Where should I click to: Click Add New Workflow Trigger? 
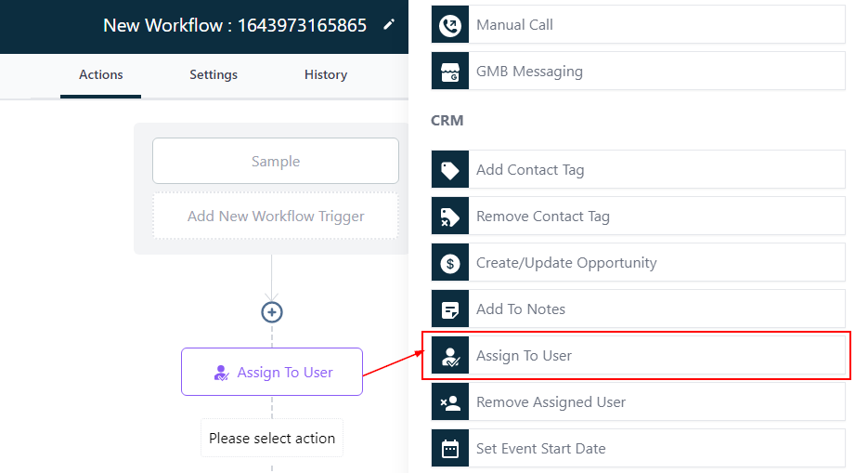tap(276, 217)
